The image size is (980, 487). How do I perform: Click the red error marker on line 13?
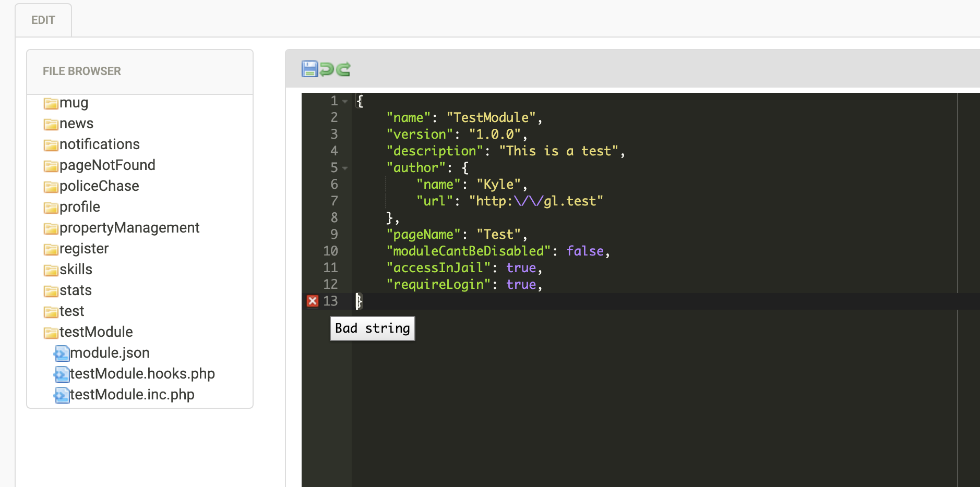point(313,301)
